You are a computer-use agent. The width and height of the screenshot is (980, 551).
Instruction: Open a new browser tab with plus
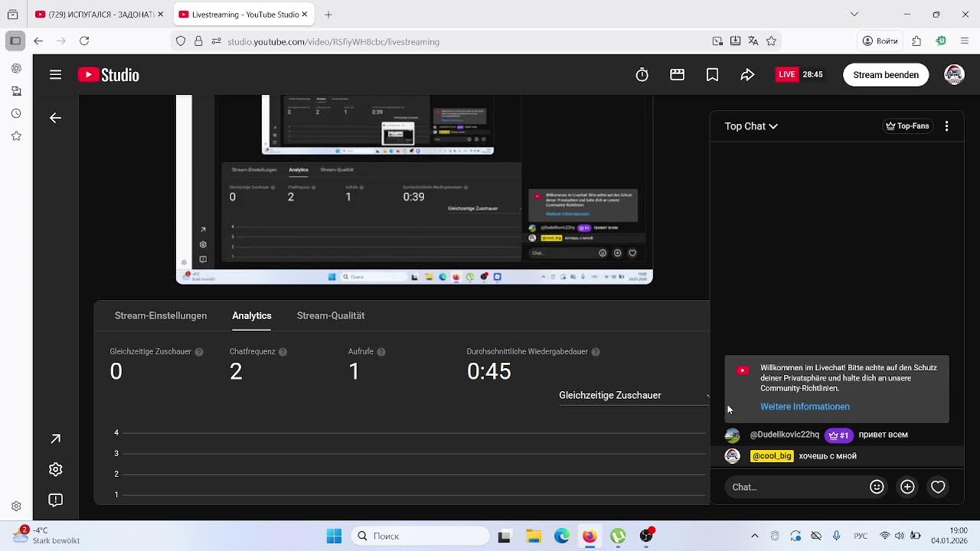(x=328, y=15)
